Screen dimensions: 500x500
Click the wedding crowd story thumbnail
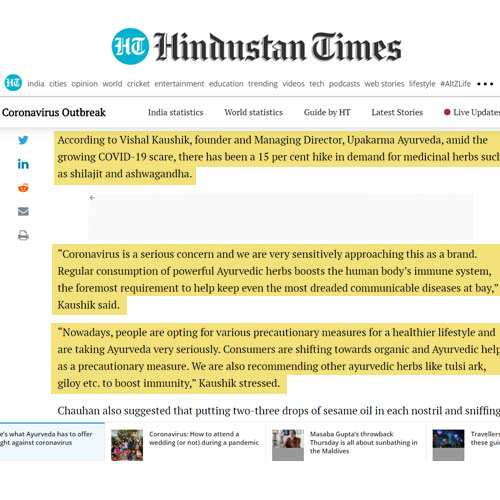127,445
